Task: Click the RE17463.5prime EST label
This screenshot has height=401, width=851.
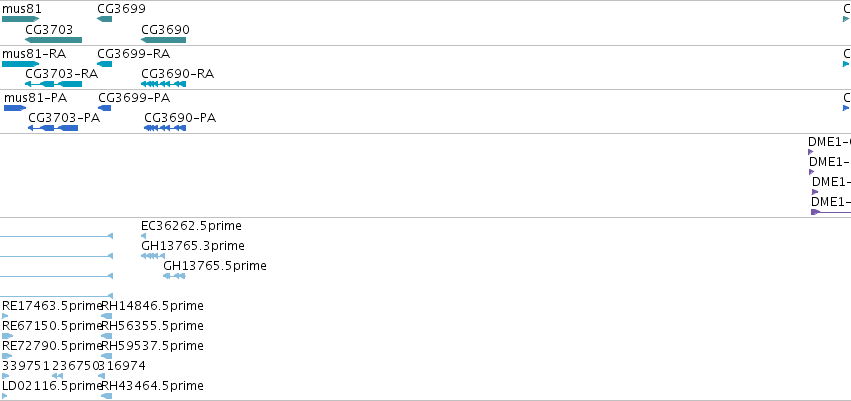Action: point(52,306)
